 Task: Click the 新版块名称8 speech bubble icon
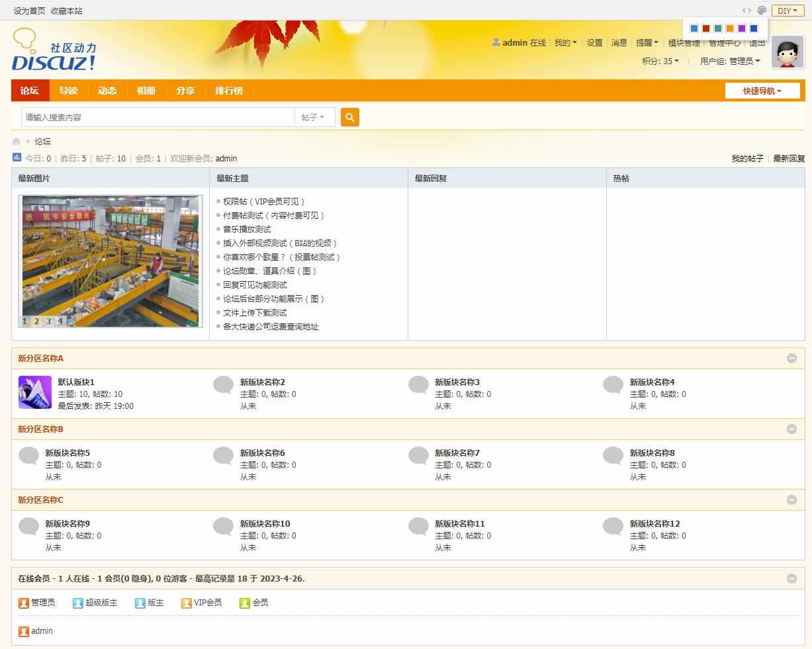click(x=613, y=456)
